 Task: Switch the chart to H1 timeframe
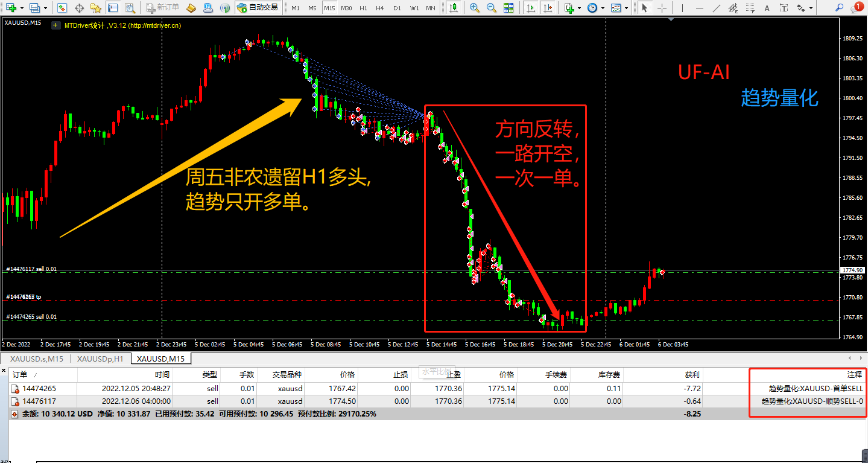pos(363,8)
